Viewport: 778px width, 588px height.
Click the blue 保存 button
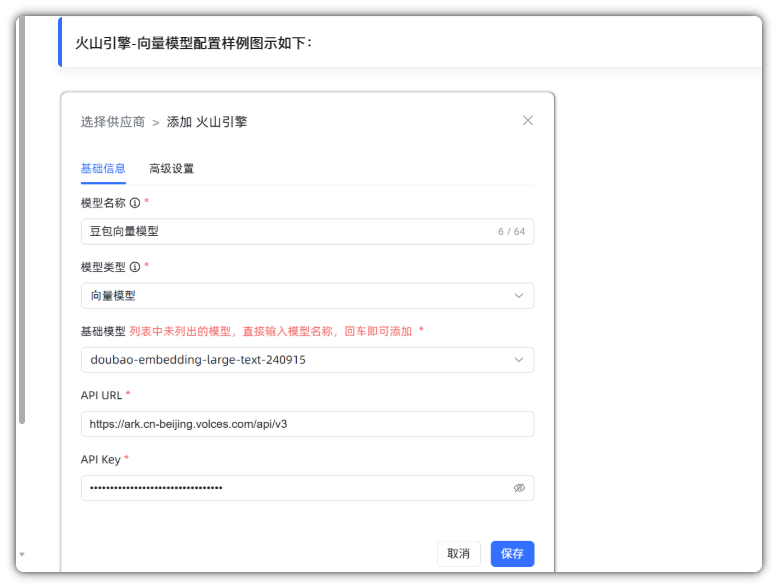point(512,554)
